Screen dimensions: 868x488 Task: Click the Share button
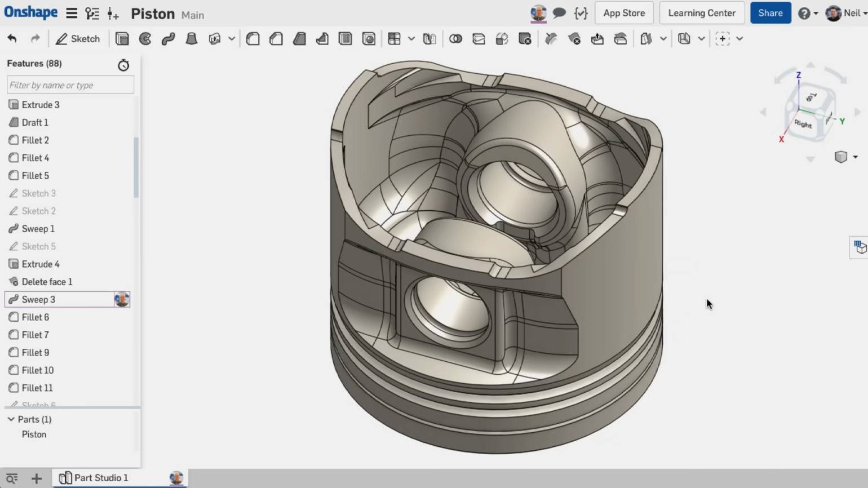[770, 13]
